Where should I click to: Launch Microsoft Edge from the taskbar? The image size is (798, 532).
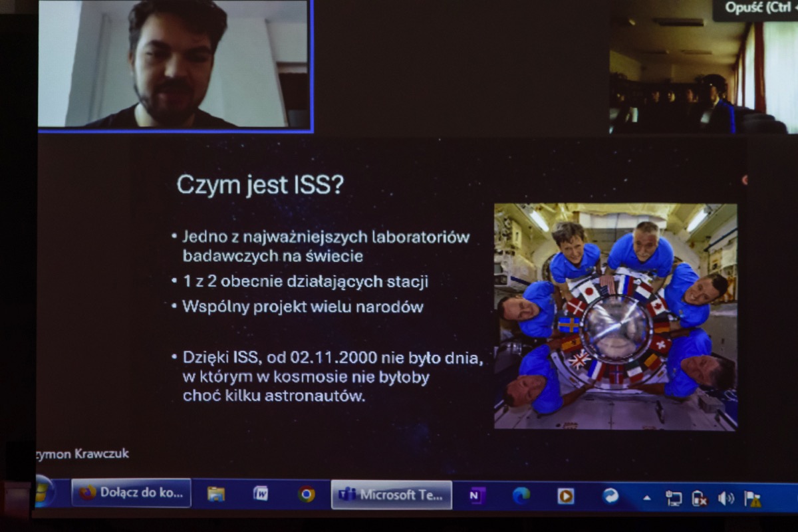click(x=521, y=495)
